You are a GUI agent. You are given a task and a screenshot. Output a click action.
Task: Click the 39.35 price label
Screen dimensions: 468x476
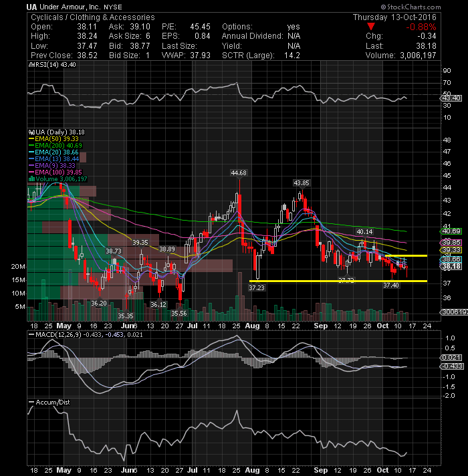140,242
